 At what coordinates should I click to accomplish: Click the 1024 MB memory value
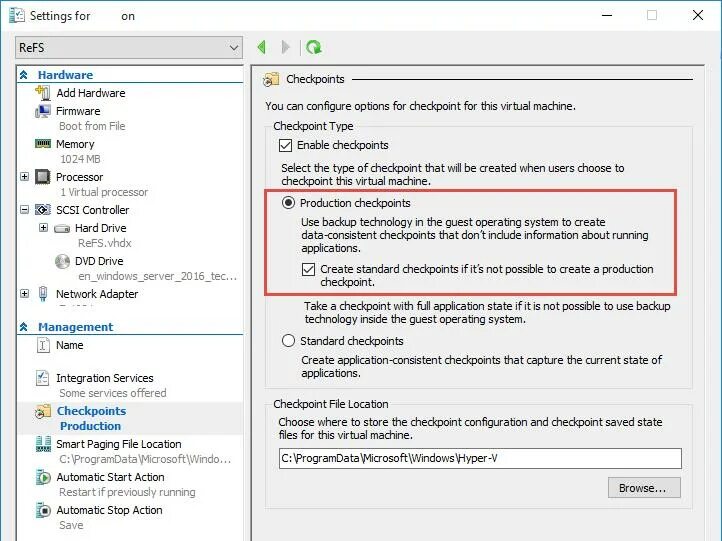[x=80, y=159]
